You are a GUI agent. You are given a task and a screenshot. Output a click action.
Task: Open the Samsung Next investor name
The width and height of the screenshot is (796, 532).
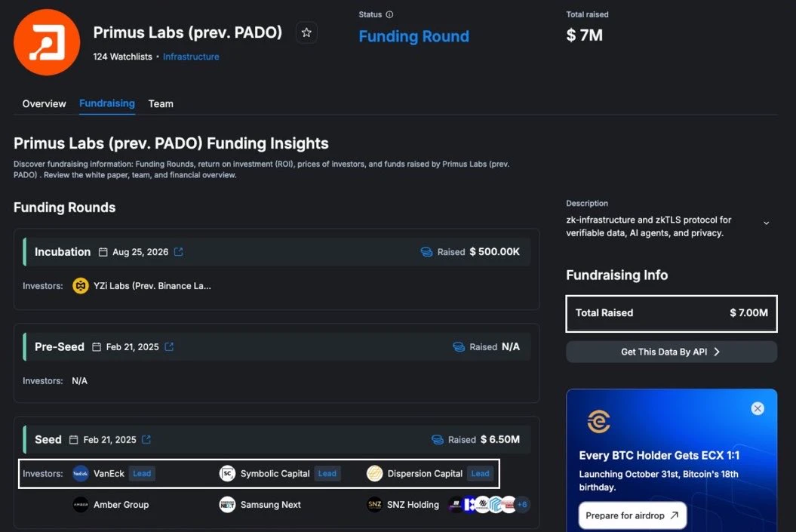pos(271,505)
